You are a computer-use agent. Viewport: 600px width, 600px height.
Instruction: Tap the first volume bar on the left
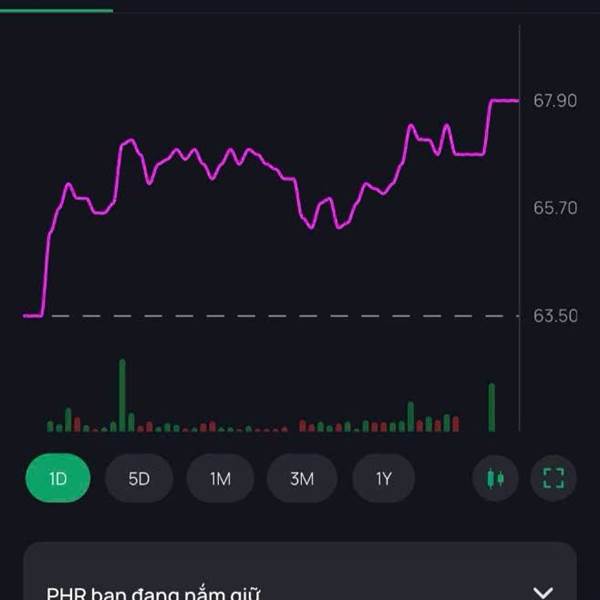point(50,426)
